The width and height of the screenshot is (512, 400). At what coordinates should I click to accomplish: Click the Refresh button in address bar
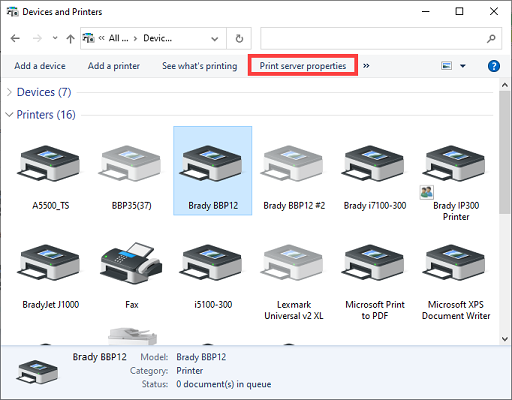tap(239, 39)
